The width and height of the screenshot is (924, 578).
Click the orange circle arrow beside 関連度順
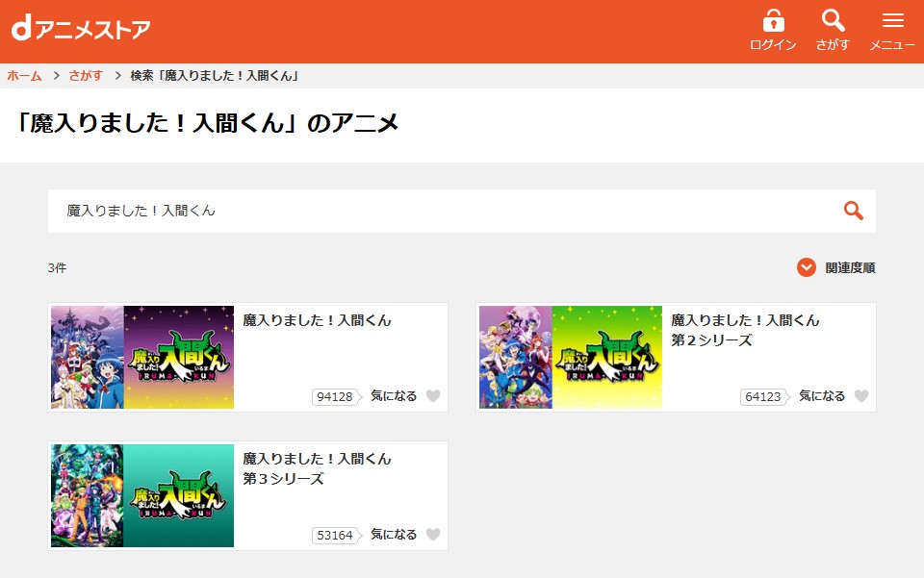click(x=807, y=267)
